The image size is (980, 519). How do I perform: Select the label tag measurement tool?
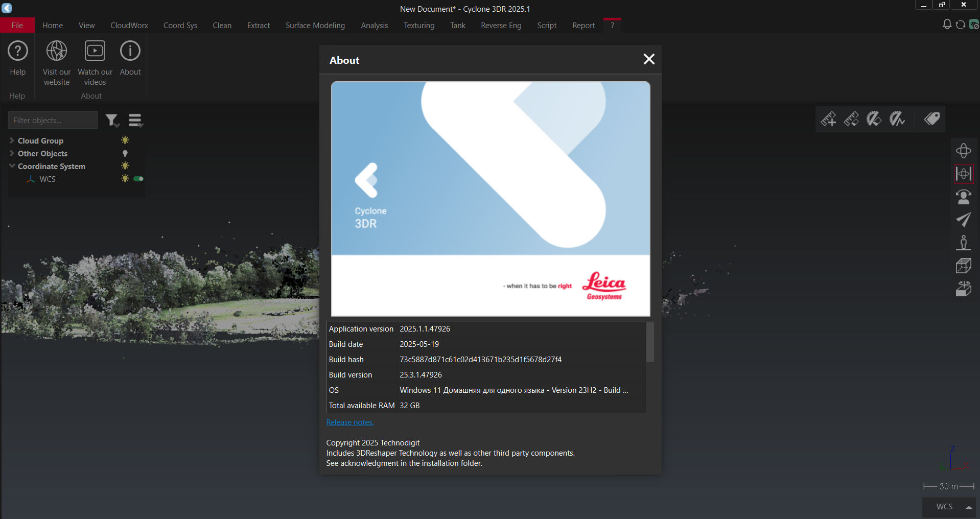931,119
